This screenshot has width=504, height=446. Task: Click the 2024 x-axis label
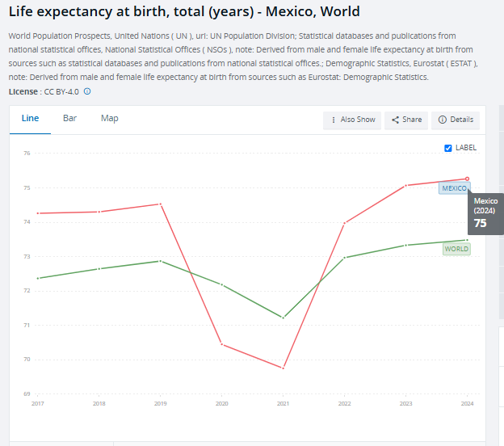467,403
